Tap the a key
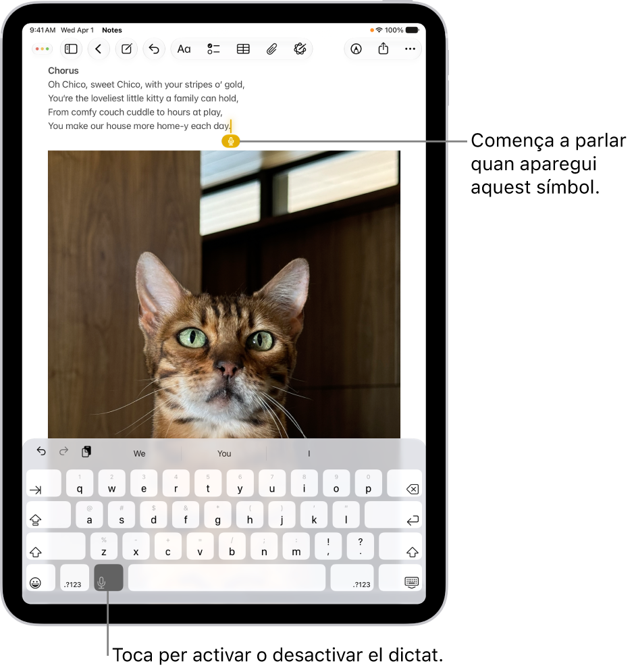This screenshot has height=672, width=634. click(x=90, y=515)
